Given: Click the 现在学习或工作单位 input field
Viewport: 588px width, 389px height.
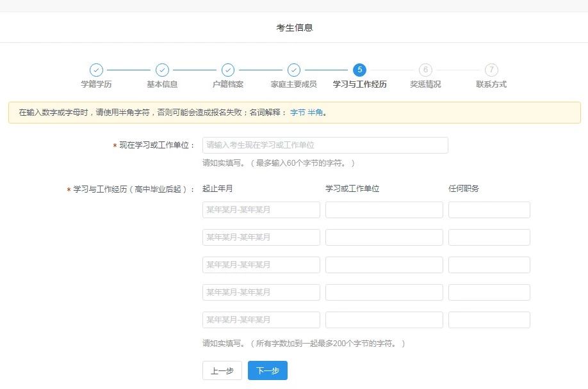Looking at the screenshot, I should point(324,145).
